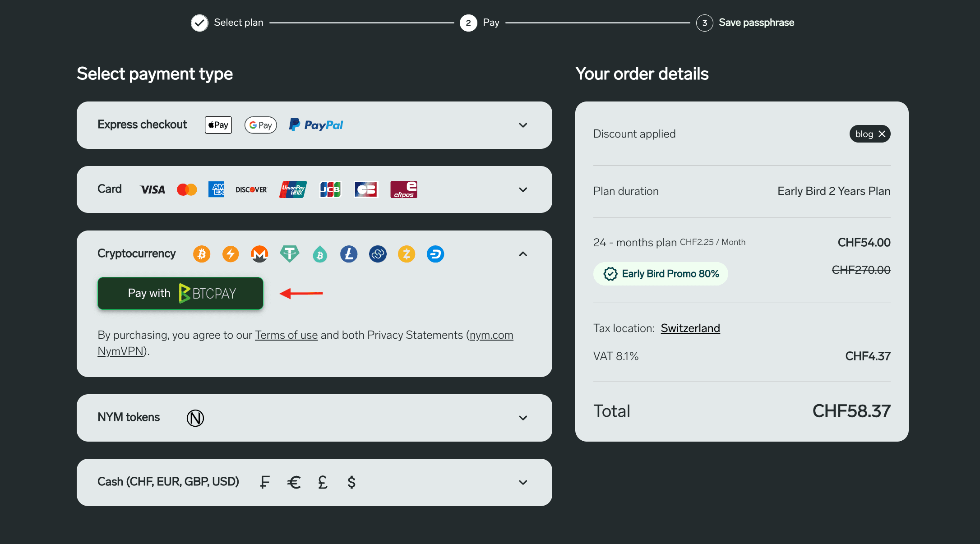Click the Apple Pay icon
The height and width of the screenshot is (544, 980).
pos(218,125)
